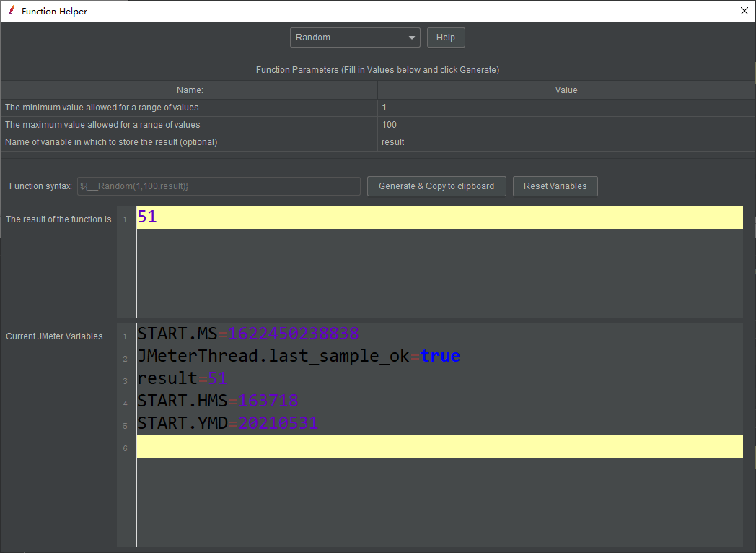Viewport: 756px width, 553px height.
Task: Click the function result value 51
Action: [x=147, y=217]
